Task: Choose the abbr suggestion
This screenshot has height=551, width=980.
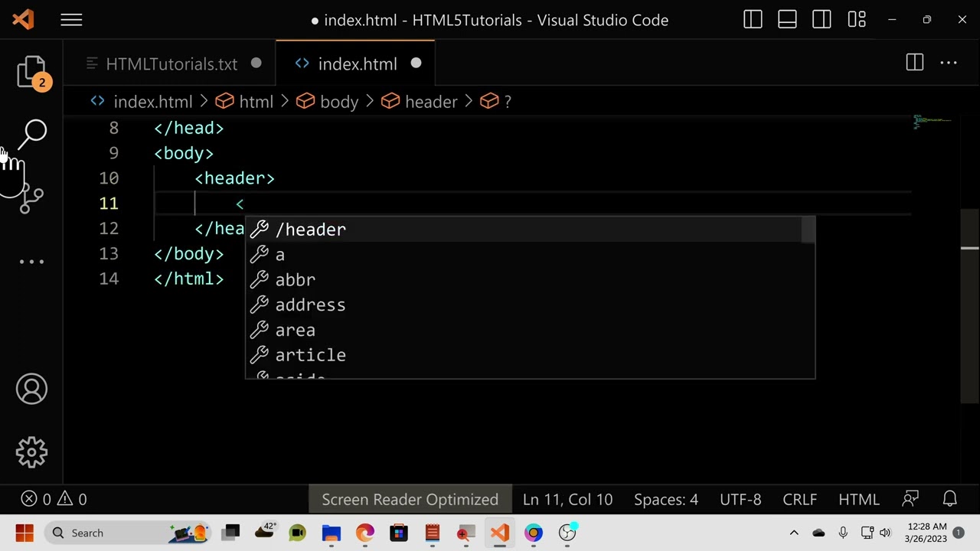Action: 530,280
